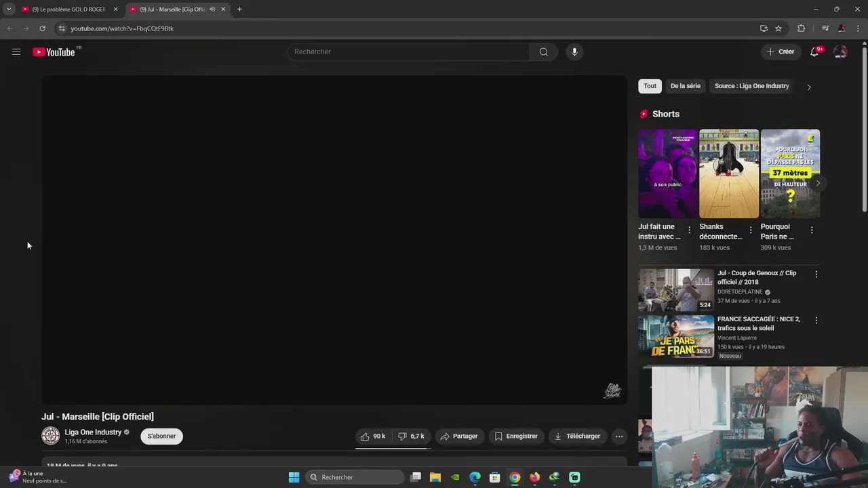Open the Jul fait une instru short thumbnail
The width and height of the screenshot is (868, 488).
click(x=667, y=174)
